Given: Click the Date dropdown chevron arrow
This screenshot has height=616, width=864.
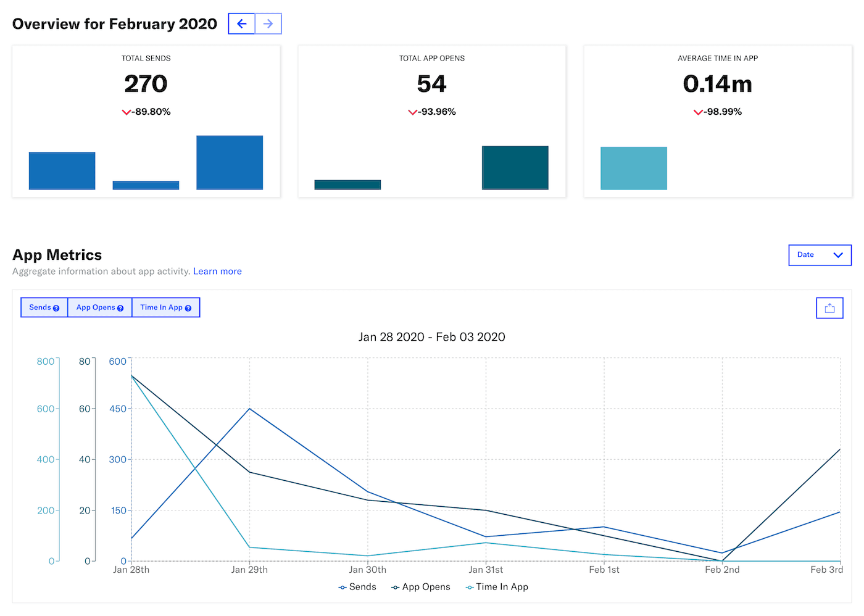Looking at the screenshot, I should (x=837, y=254).
